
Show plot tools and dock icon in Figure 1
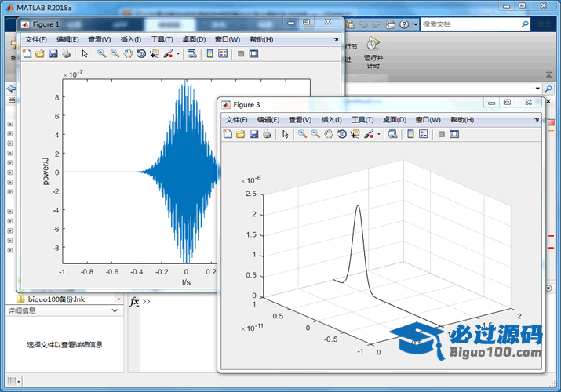[253, 54]
